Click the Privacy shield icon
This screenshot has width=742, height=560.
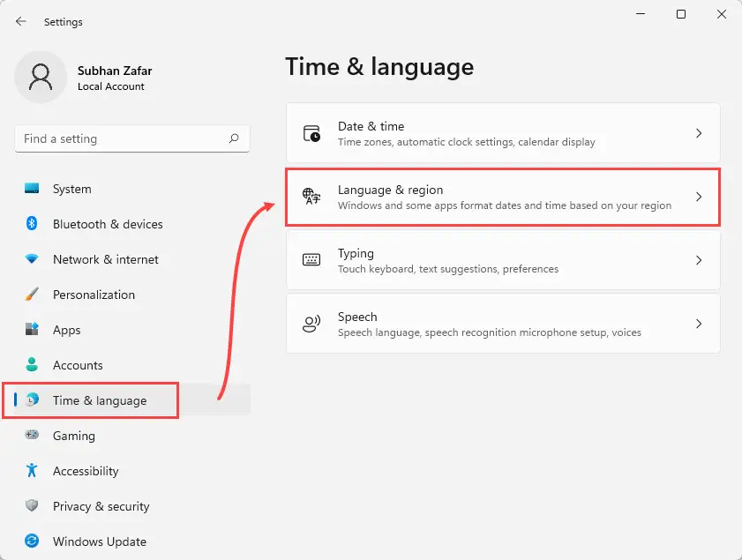click(32, 505)
